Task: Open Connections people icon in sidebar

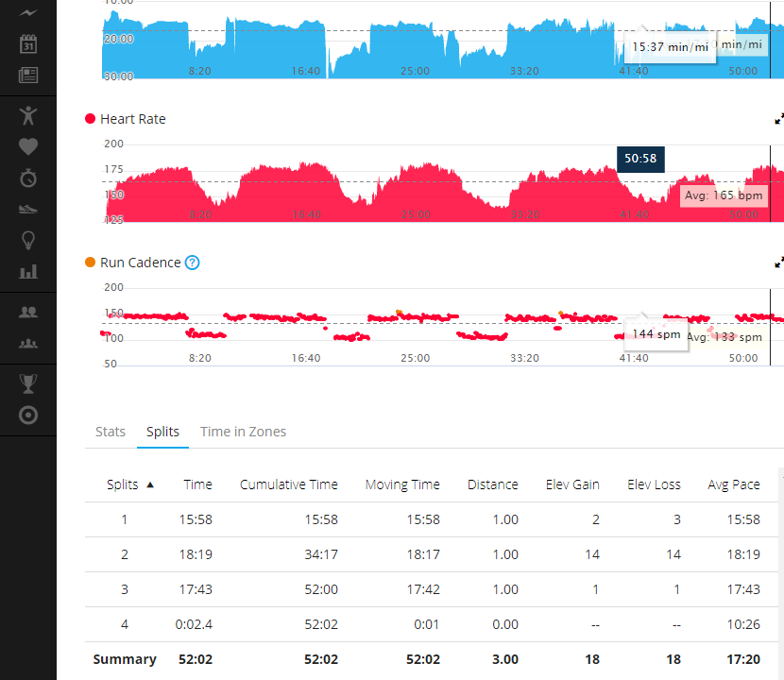Action: click(28, 312)
